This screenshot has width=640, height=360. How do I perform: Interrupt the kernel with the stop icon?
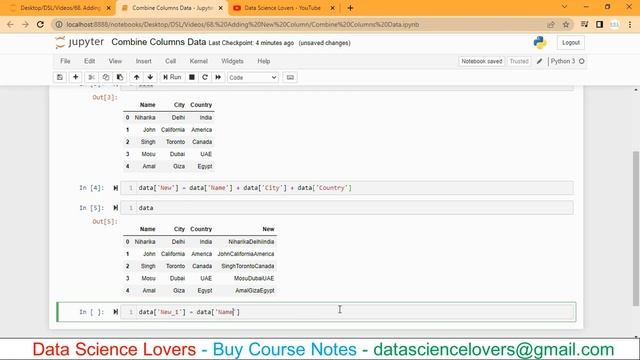tap(191, 77)
